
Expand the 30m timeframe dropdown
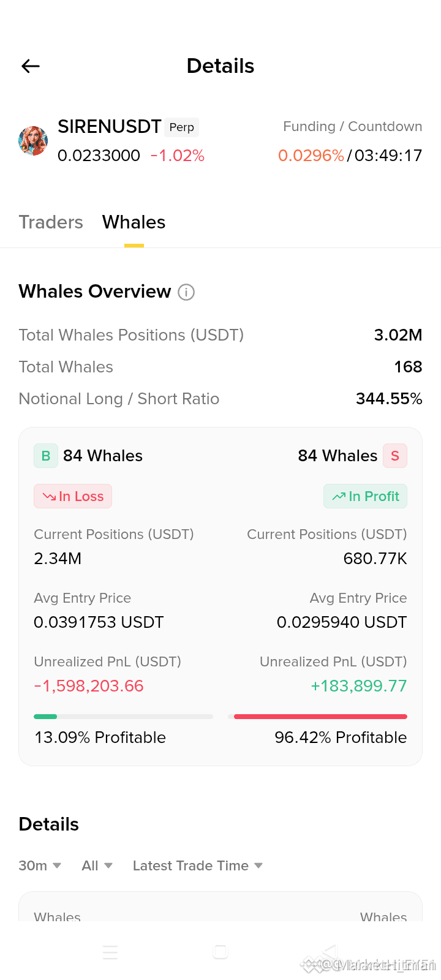40,865
